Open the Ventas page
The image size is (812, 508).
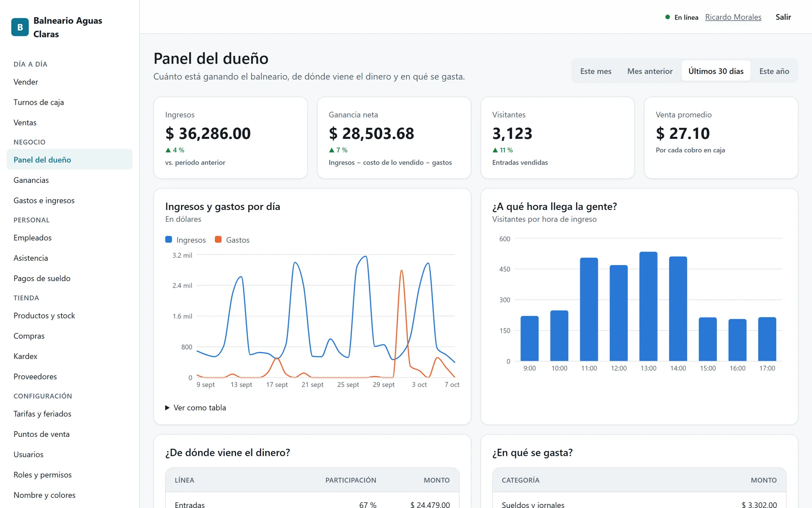pyautogui.click(x=69, y=122)
